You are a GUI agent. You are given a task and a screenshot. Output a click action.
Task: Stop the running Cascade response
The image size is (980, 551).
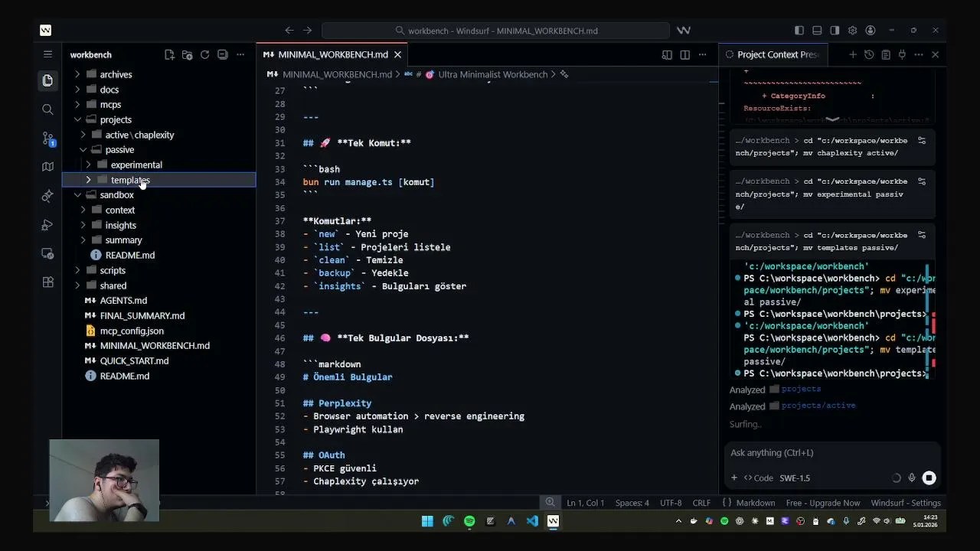(929, 478)
